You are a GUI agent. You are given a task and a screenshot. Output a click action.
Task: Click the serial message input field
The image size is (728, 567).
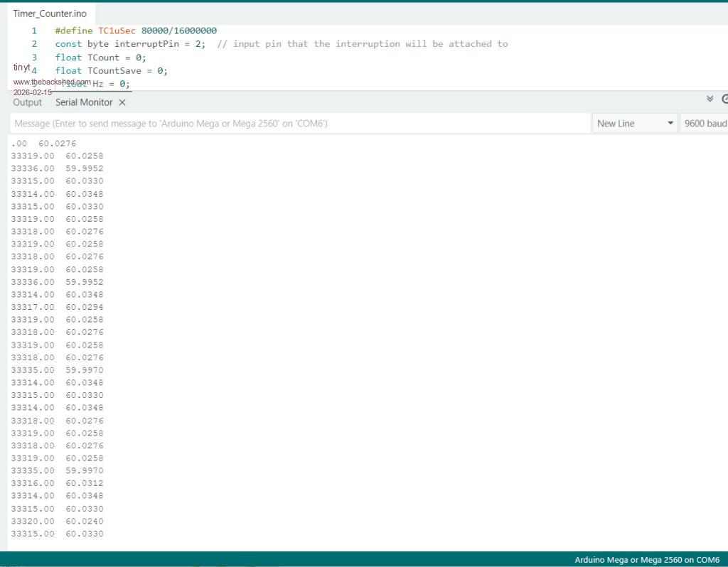(299, 124)
